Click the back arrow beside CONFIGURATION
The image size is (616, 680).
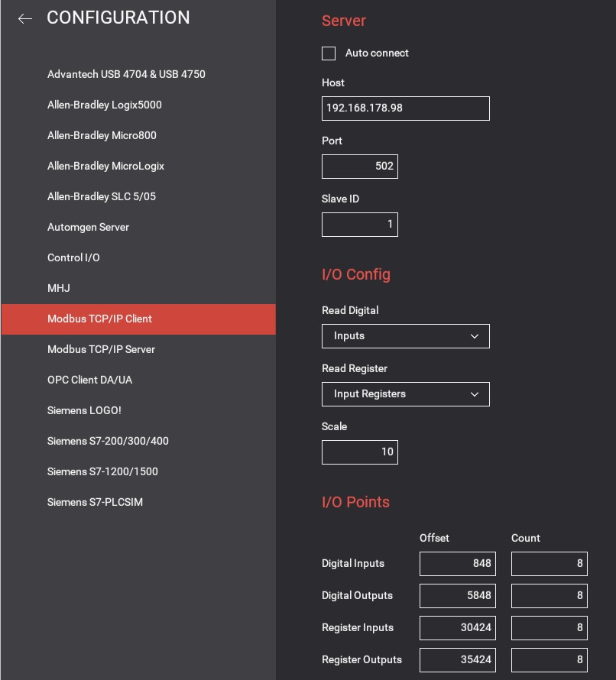[25, 19]
